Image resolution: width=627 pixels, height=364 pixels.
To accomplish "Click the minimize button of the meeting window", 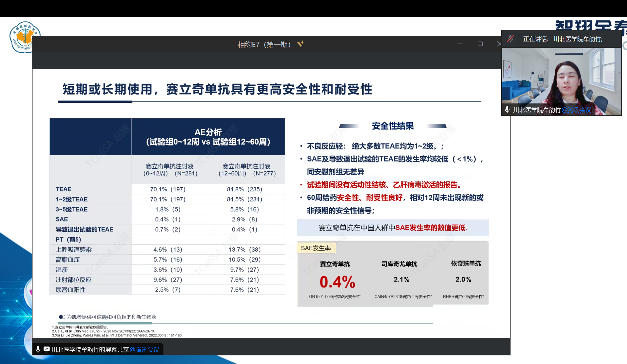I will coord(460,43).
